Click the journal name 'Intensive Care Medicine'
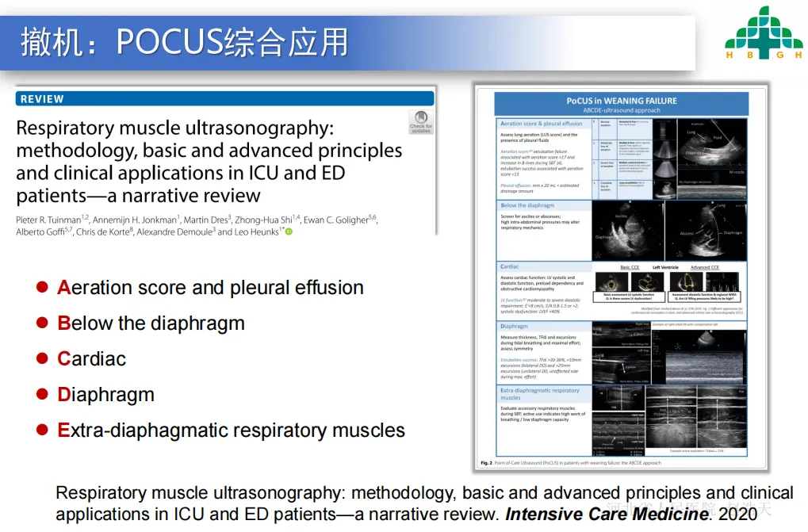The height and width of the screenshot is (532, 808). click(x=607, y=514)
